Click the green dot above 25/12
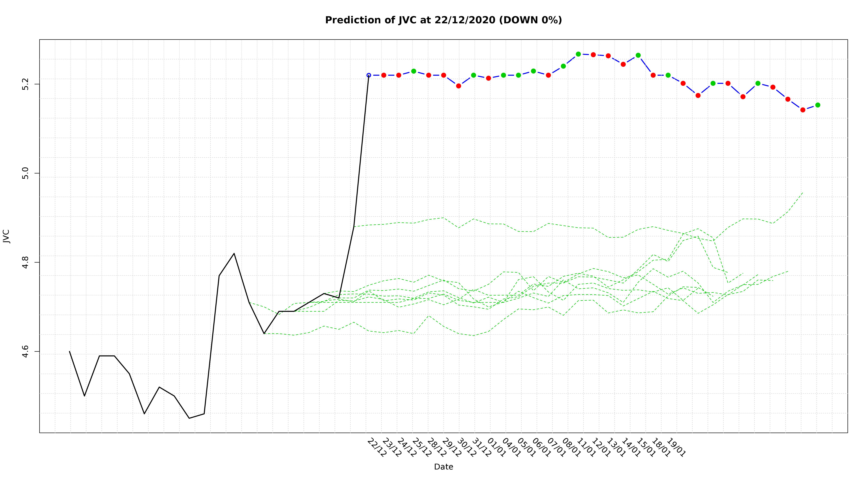This screenshot has height=482, width=868. (x=414, y=71)
